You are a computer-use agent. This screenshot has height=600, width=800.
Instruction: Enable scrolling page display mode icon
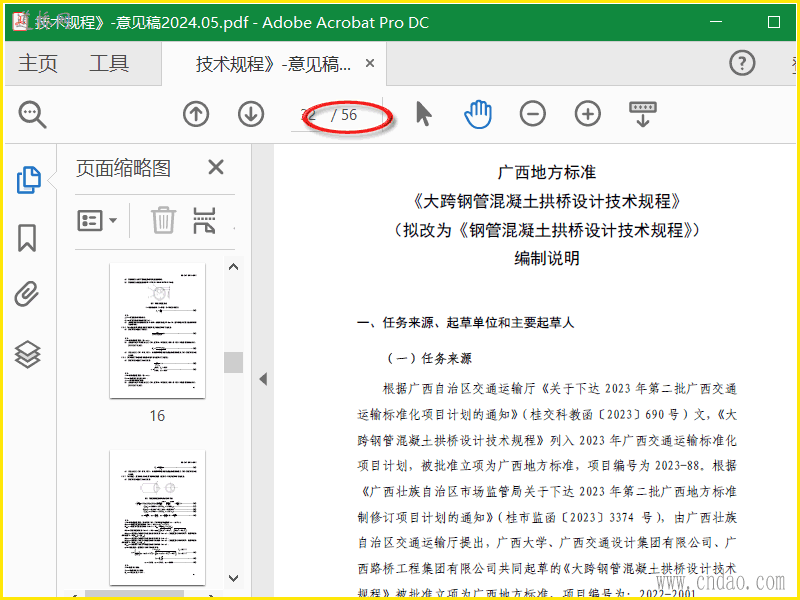(643, 114)
